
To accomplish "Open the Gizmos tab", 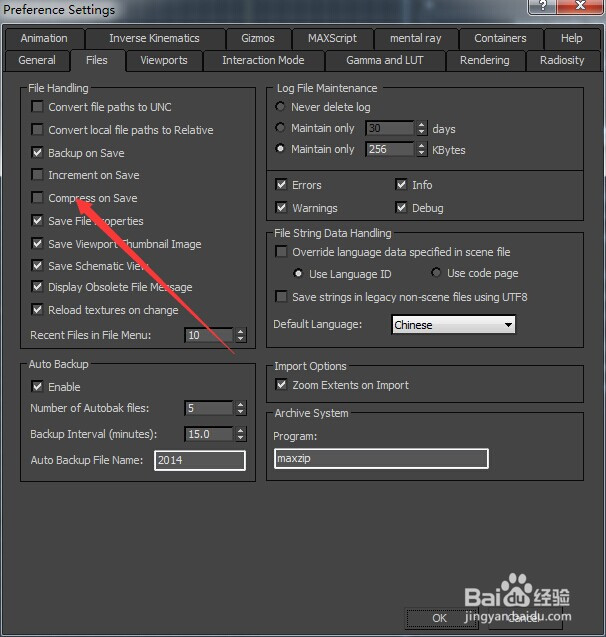I will [258, 39].
